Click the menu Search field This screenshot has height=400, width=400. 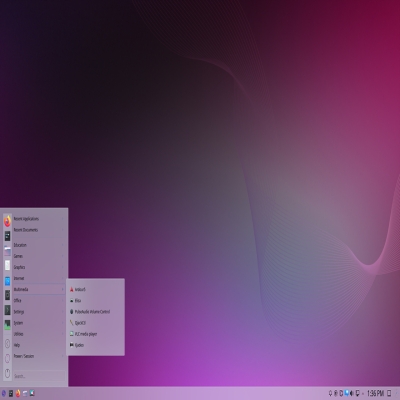tap(39, 376)
